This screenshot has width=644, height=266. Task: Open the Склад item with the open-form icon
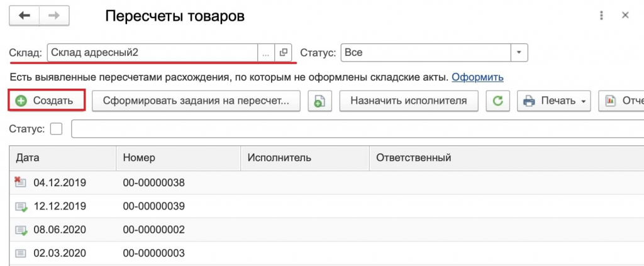click(283, 53)
